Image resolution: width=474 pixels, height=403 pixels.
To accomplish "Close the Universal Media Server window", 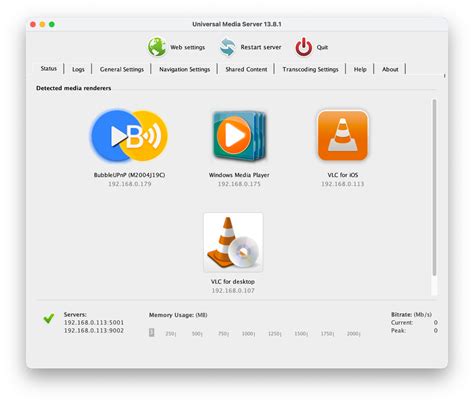I will 33,24.
